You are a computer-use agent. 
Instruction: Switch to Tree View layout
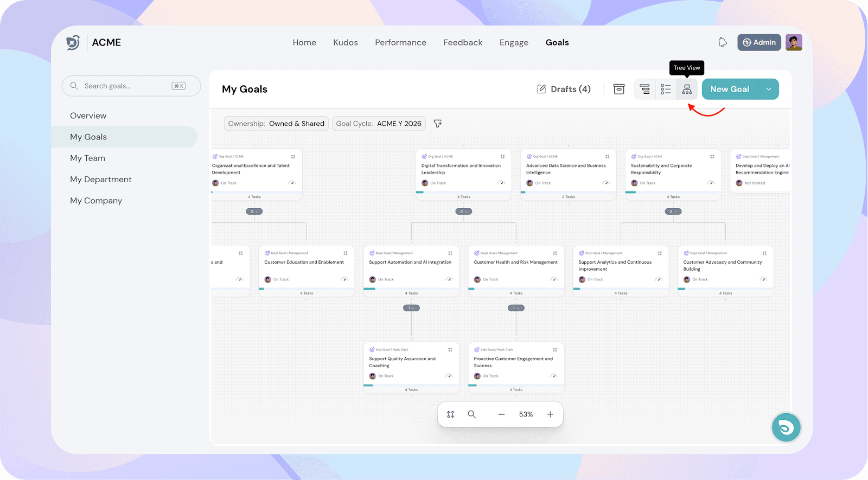pos(687,89)
